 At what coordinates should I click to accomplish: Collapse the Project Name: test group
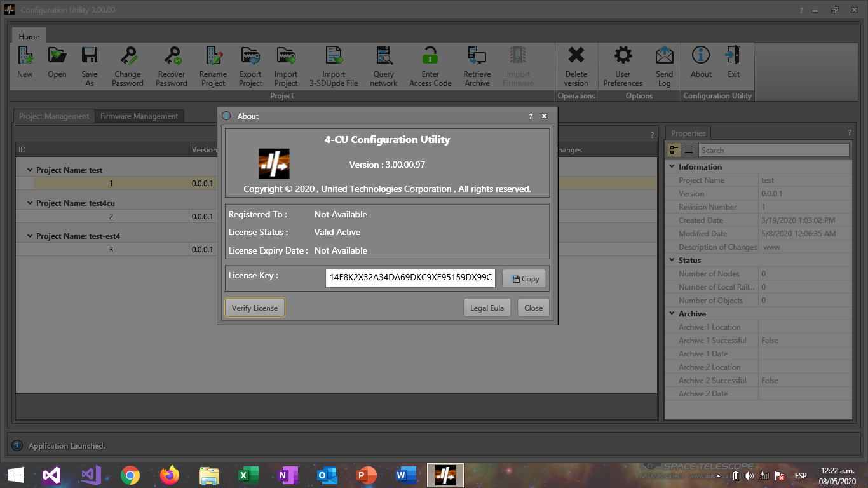coord(30,170)
